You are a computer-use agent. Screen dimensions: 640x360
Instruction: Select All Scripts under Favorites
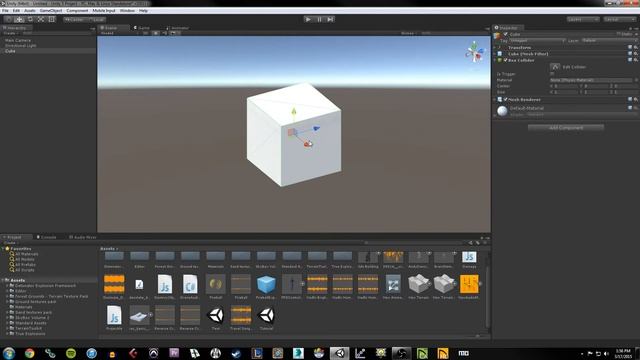(x=24, y=270)
